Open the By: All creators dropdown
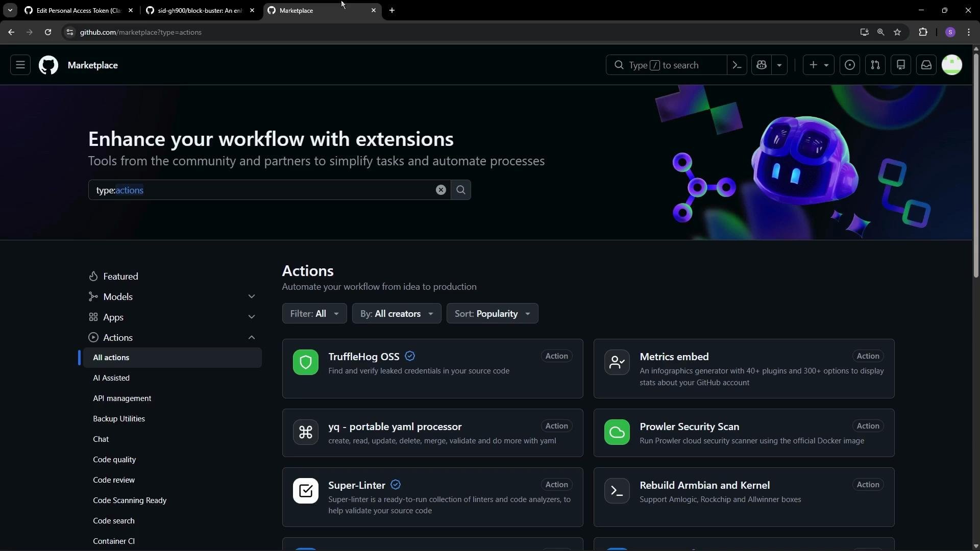This screenshot has height=551, width=980. pyautogui.click(x=397, y=314)
